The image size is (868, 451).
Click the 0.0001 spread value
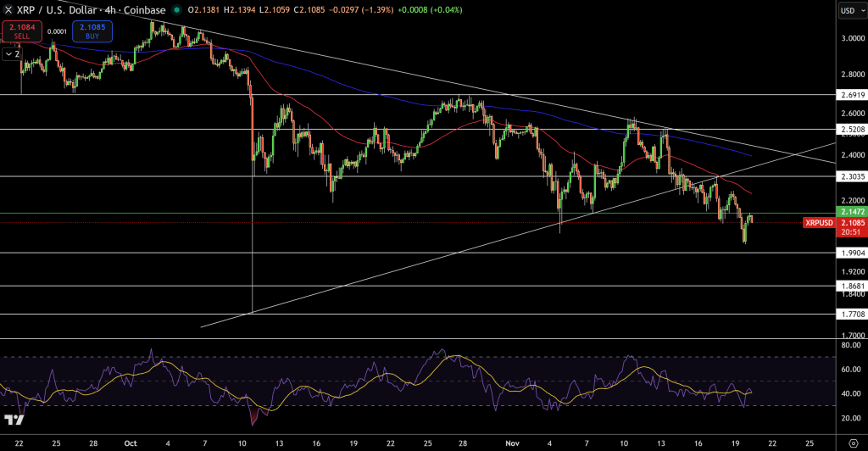[x=57, y=31]
